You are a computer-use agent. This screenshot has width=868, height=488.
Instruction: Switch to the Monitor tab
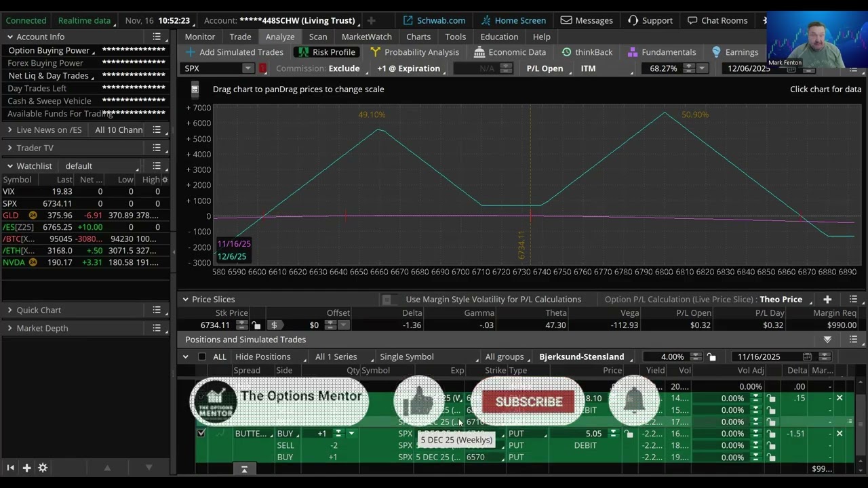click(x=200, y=37)
